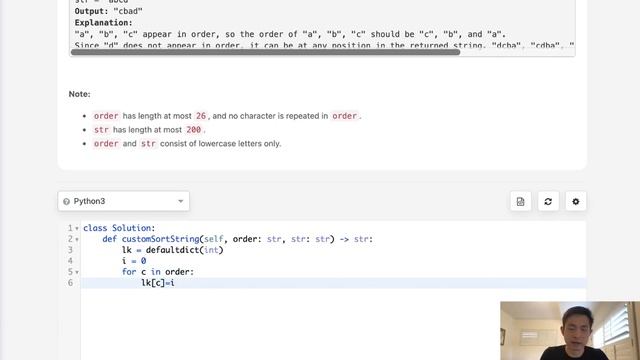Click the 'Explanation:' label
640x360 pixels.
104,23
